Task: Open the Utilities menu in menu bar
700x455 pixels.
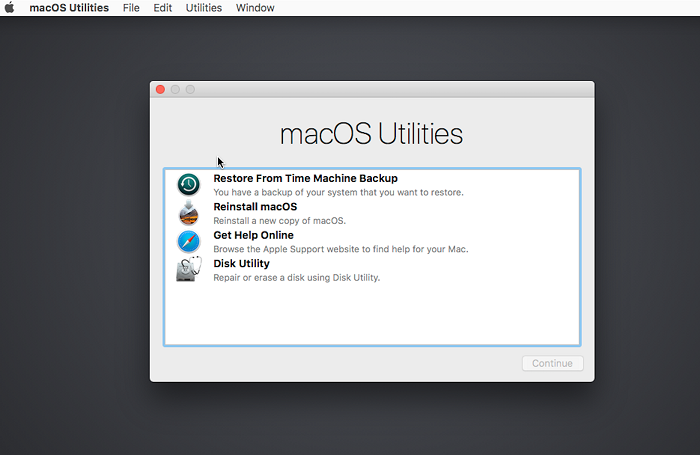Action: point(204,8)
